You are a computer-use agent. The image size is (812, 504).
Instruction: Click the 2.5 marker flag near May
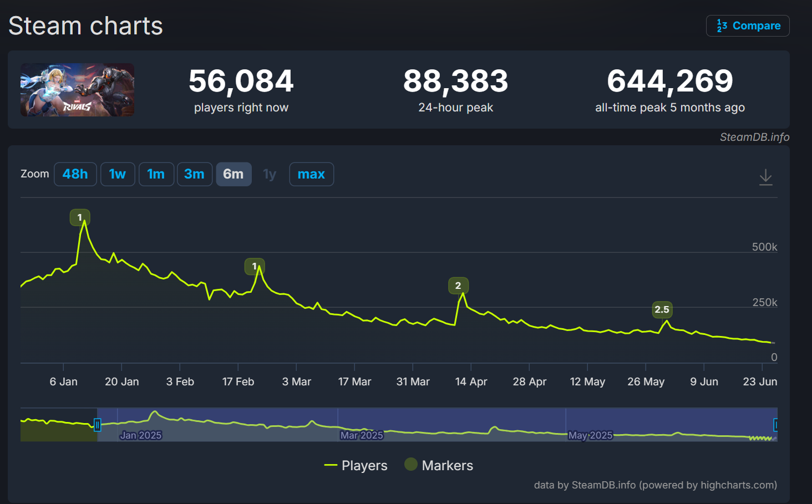coord(662,309)
